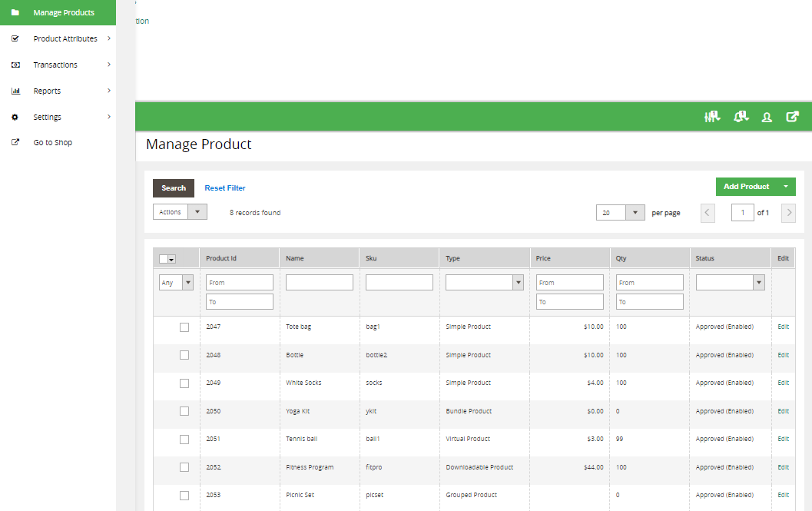Open Manage Products in the sidebar
Screen dimensions: 812x511
[64, 12]
